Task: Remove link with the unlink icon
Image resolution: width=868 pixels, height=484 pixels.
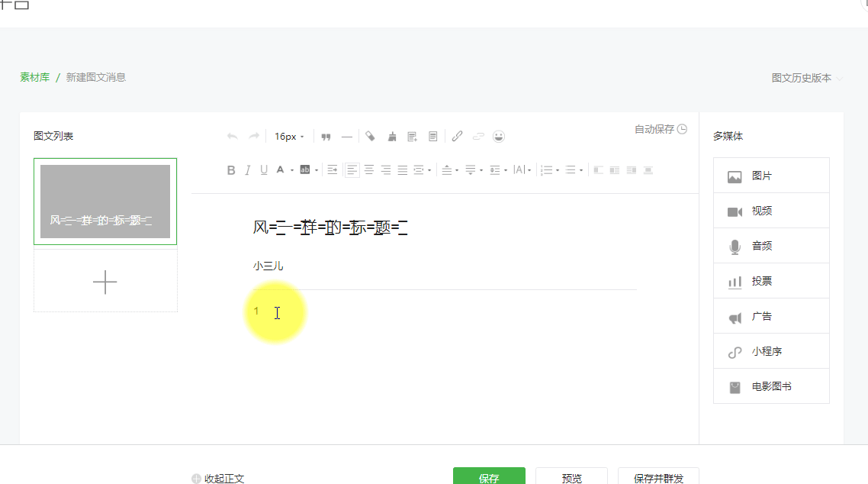Action: click(x=478, y=136)
